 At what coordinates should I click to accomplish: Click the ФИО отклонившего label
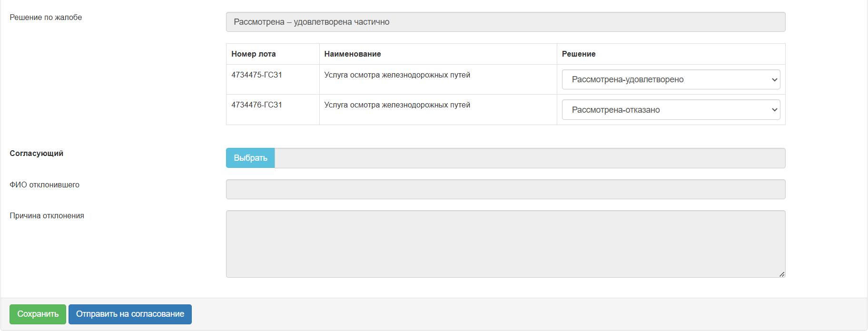click(x=45, y=185)
